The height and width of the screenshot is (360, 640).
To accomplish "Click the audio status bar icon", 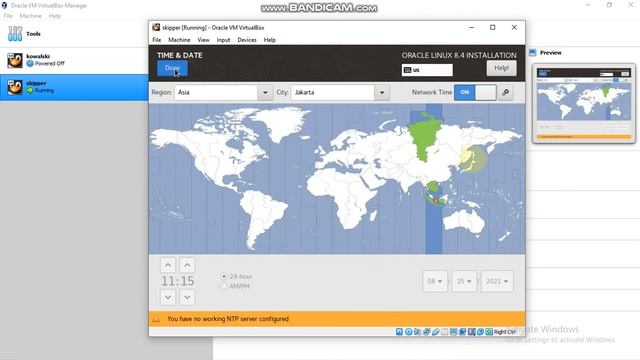I will click(x=417, y=332).
